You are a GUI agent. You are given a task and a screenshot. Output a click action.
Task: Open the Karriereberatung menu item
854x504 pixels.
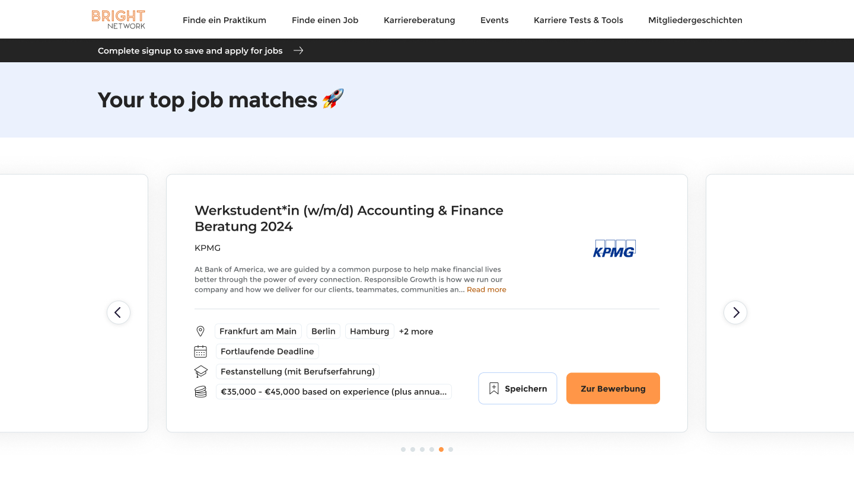pyautogui.click(x=419, y=20)
